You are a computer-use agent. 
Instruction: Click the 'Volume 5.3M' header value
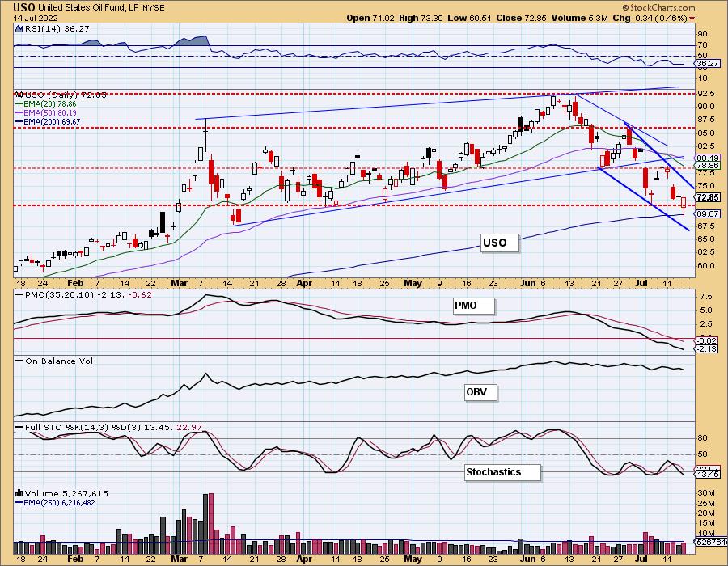pos(579,18)
